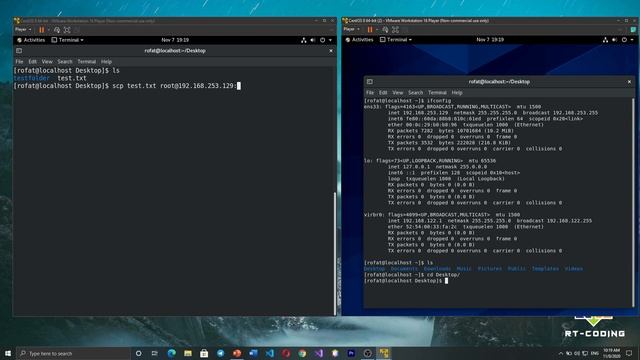
Task: Click the scp command line in left terminal
Action: (127, 86)
